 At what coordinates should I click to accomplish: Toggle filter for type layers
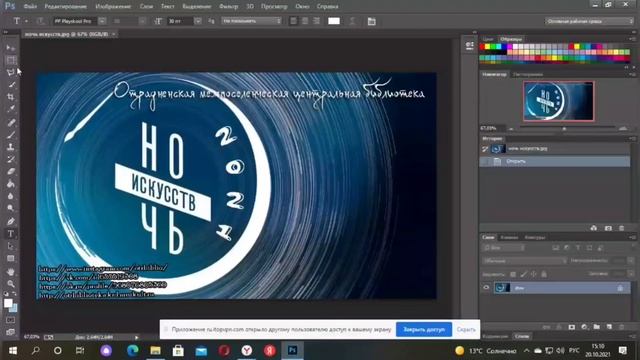point(578,248)
